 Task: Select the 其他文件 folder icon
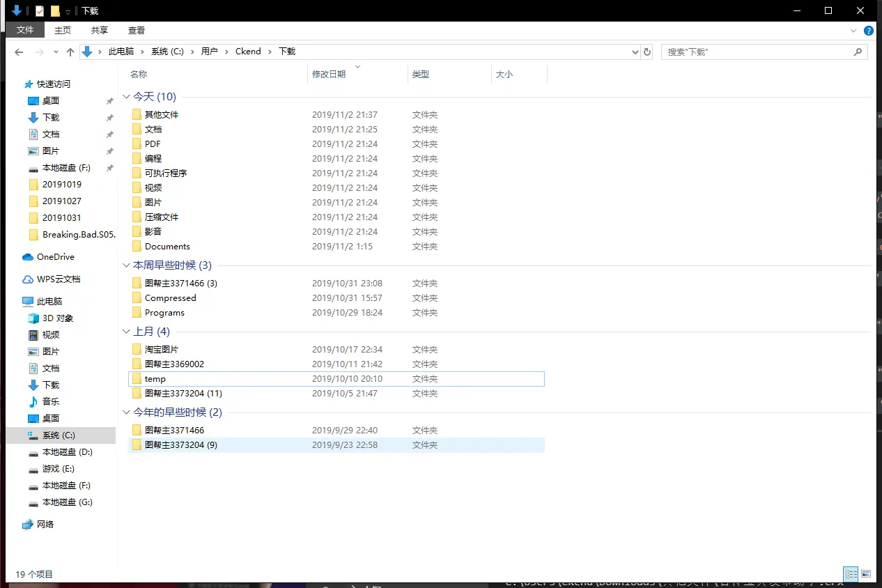coord(137,114)
